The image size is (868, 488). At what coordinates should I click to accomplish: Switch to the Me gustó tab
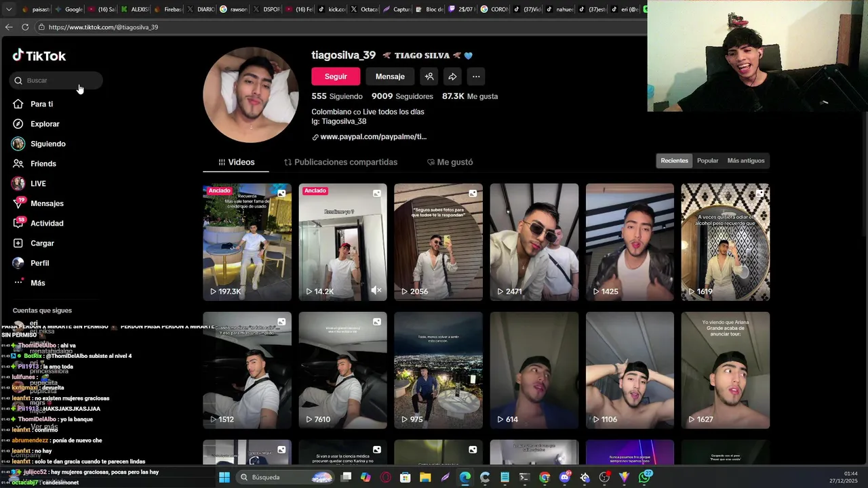click(450, 162)
